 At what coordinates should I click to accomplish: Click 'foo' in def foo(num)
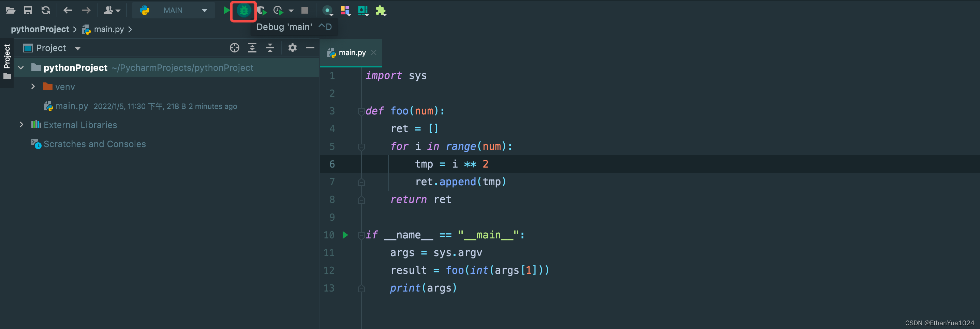click(399, 111)
